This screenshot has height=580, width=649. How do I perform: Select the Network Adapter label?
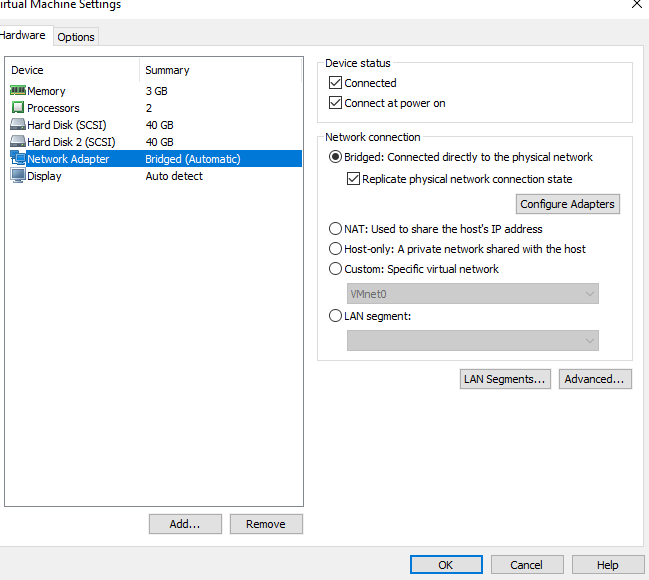(68, 159)
